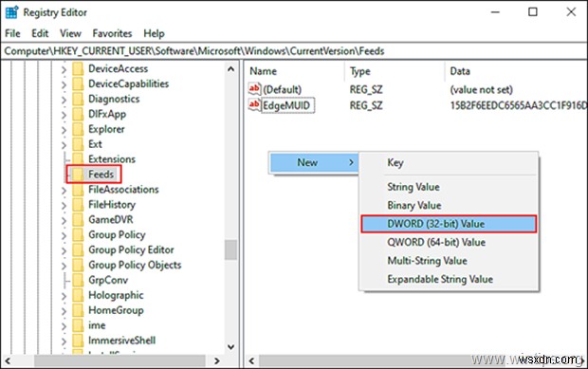588x369 pixels.
Task: Select the Extensions folder icon
Action: [x=78, y=159]
